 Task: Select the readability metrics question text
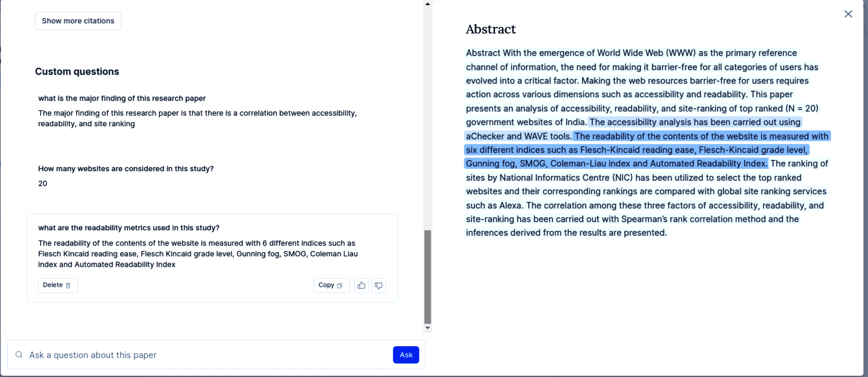click(x=129, y=228)
